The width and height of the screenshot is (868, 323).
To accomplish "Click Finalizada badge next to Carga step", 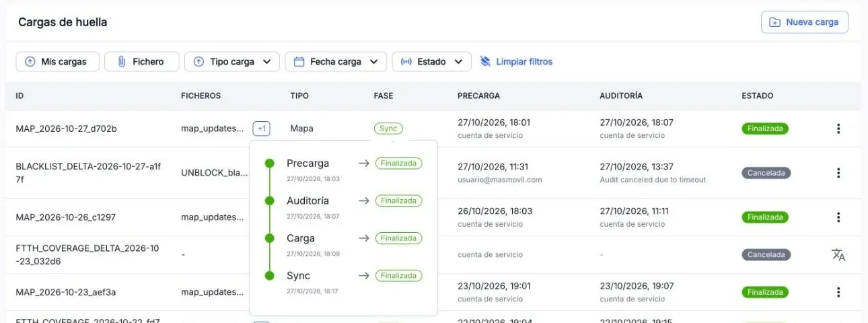I will [399, 238].
